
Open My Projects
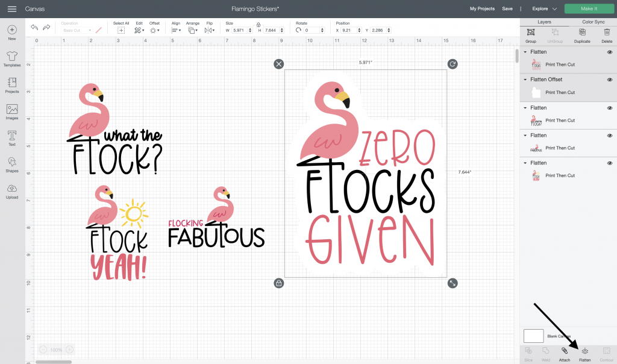pos(482,8)
